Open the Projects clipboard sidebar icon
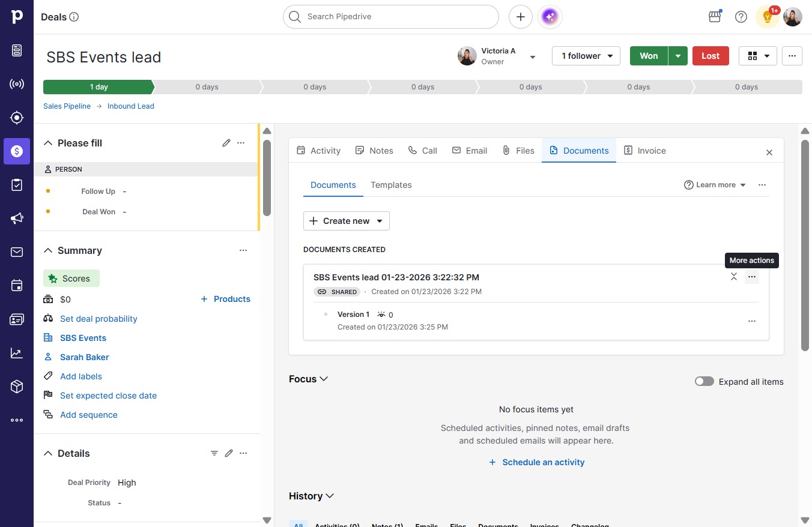This screenshot has height=527, width=812. coord(17,185)
